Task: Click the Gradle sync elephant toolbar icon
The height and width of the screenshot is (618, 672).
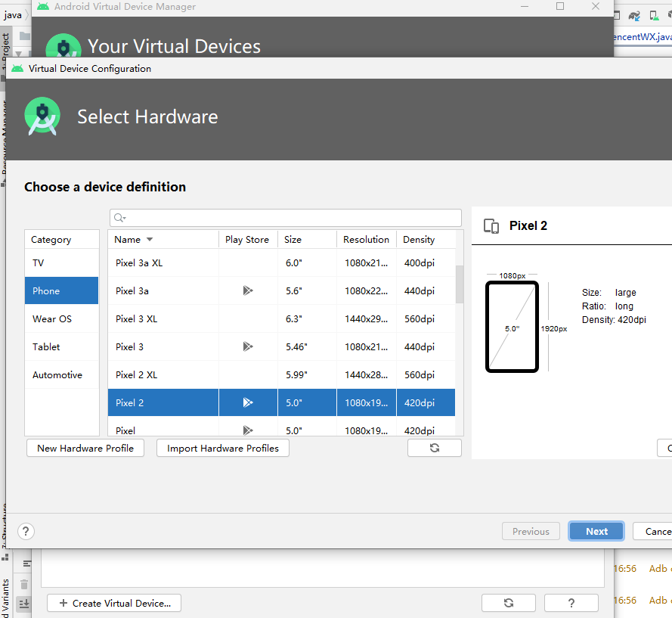Action: pos(634,17)
